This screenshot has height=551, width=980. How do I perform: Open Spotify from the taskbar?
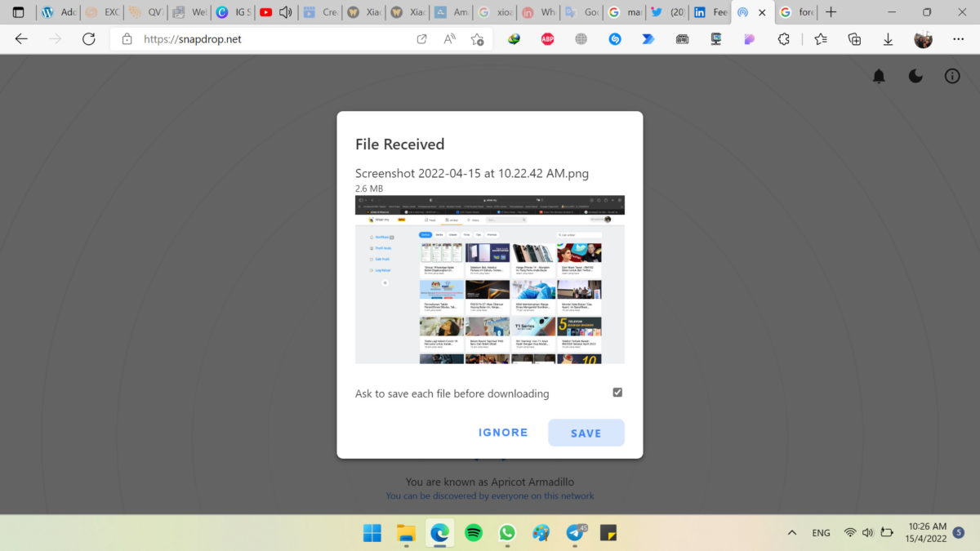coord(473,532)
